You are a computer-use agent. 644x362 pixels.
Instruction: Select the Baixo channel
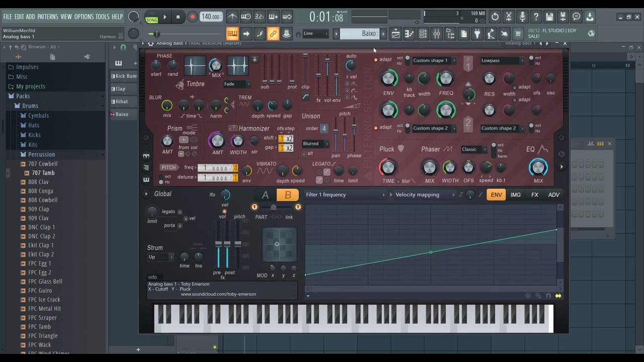click(122, 114)
